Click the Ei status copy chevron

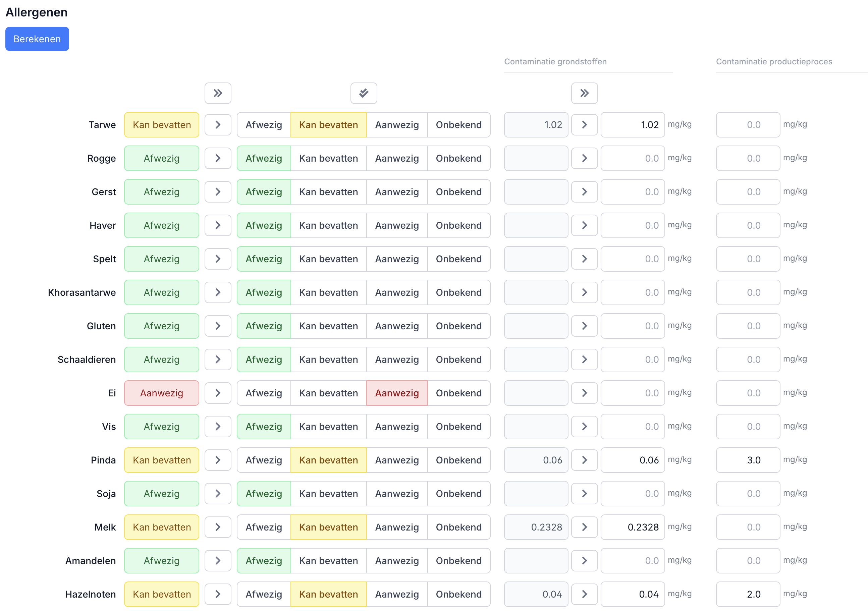coord(218,393)
